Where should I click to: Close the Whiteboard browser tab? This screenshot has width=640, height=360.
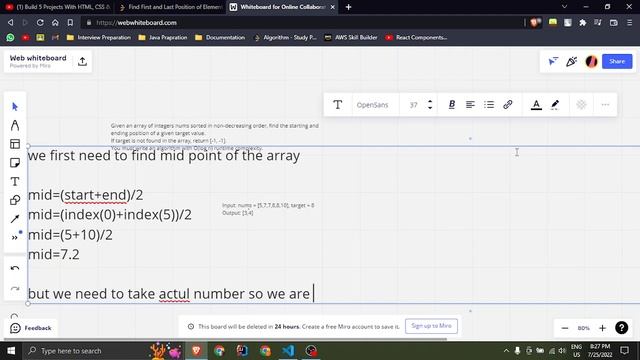click(332, 7)
